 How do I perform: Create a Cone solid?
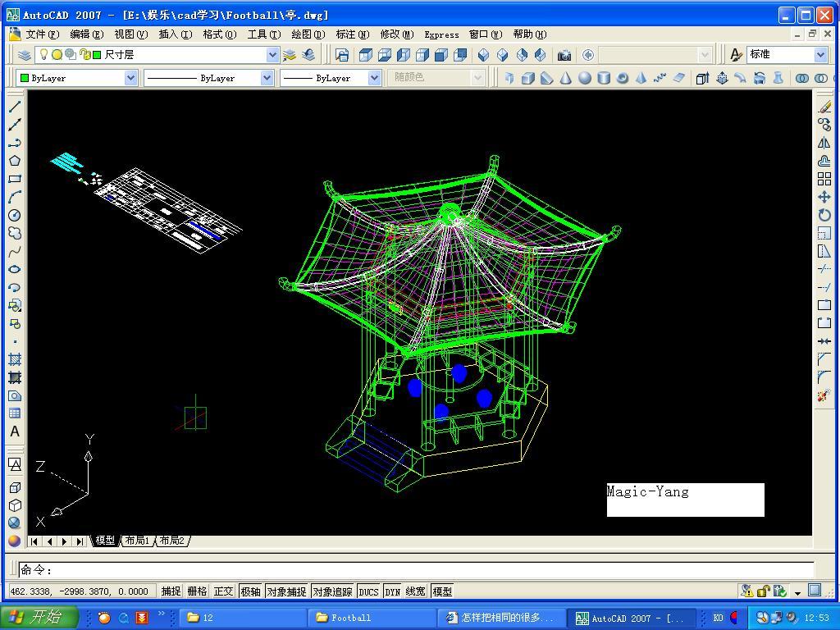(x=566, y=78)
